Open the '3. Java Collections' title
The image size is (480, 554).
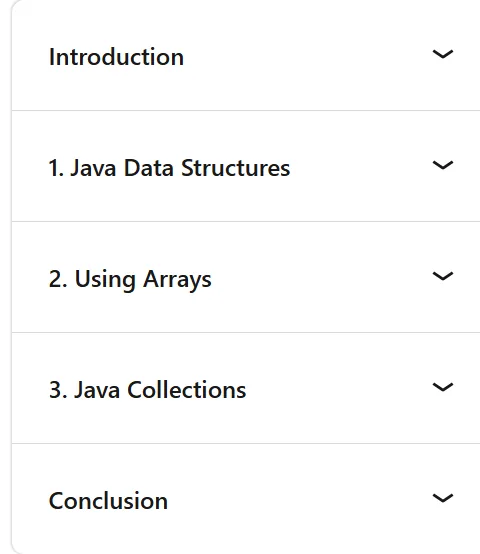(x=147, y=390)
